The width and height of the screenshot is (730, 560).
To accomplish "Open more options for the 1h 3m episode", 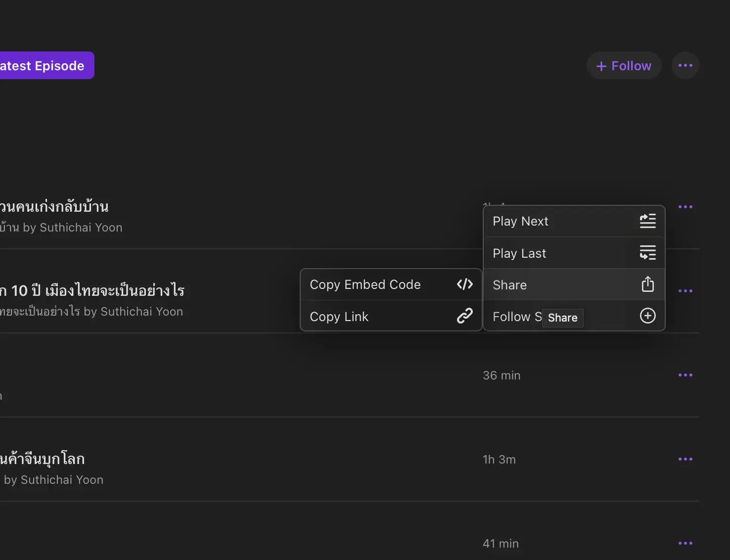I will [x=685, y=459].
